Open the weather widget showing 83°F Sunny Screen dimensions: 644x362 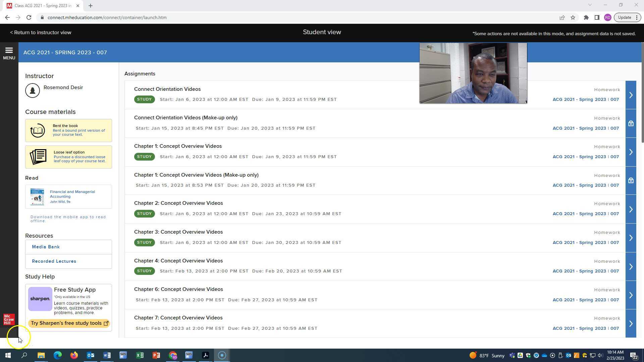pyautogui.click(x=487, y=356)
